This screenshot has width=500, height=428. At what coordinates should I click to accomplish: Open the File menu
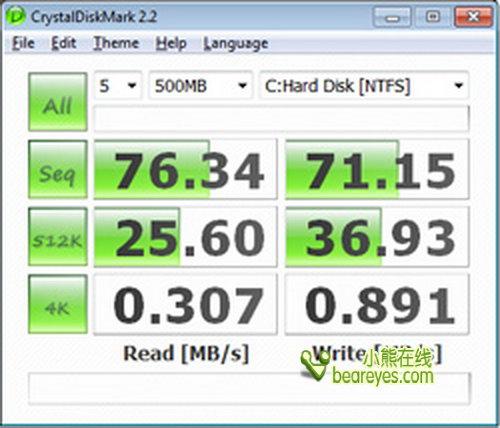[x=23, y=43]
